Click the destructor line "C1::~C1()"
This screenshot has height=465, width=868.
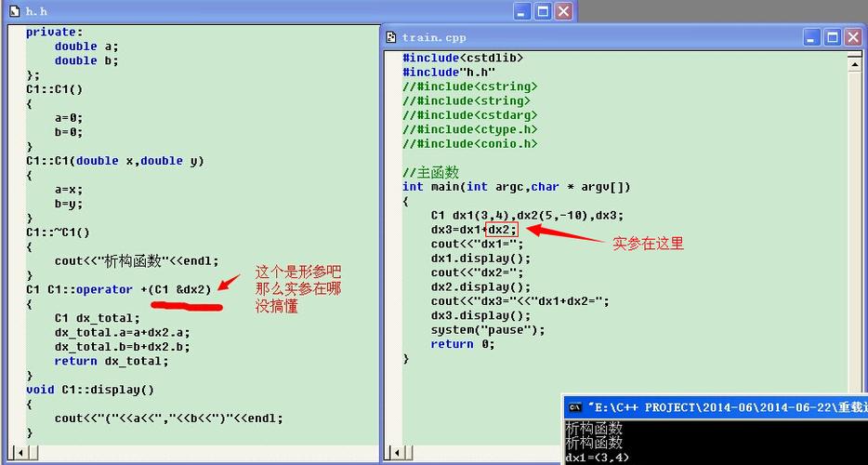[58, 232]
